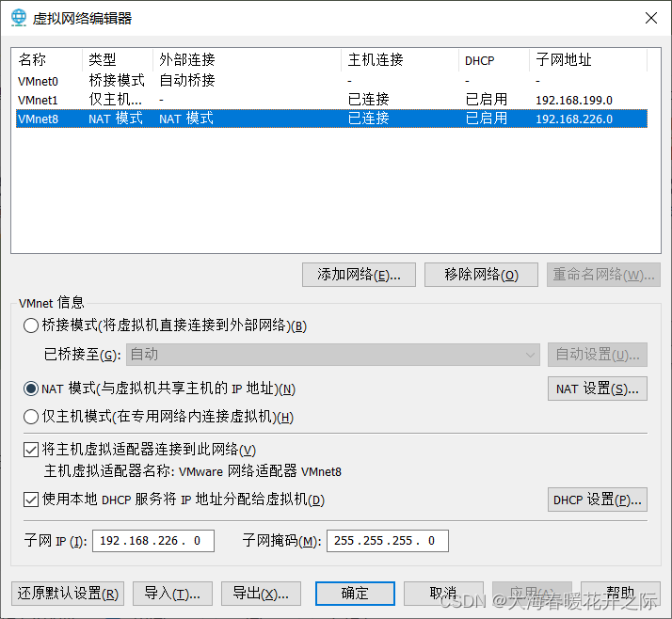This screenshot has width=672, height=619.
Task: Select 桥接模式 radio button
Action: click(31, 325)
